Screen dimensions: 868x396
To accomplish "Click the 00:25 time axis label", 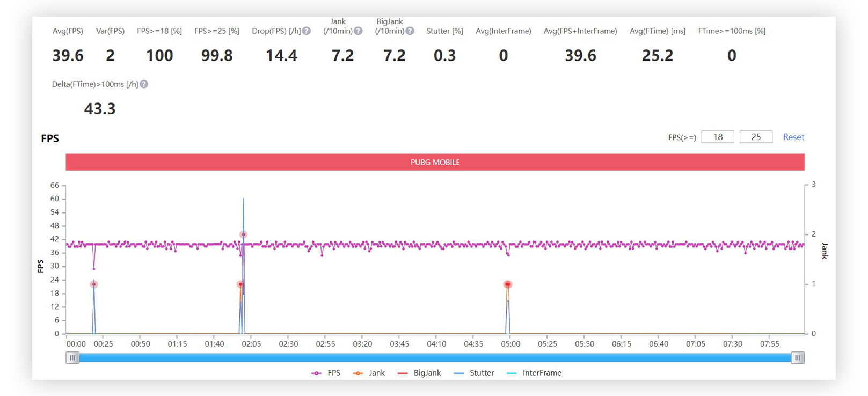I will coord(103,344).
